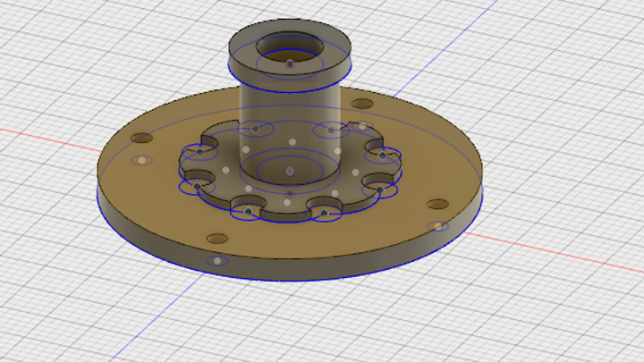Pick the rightmost mounting hole on the flange
Image resolution: width=644 pixels, height=362 pixels.
[436, 204]
